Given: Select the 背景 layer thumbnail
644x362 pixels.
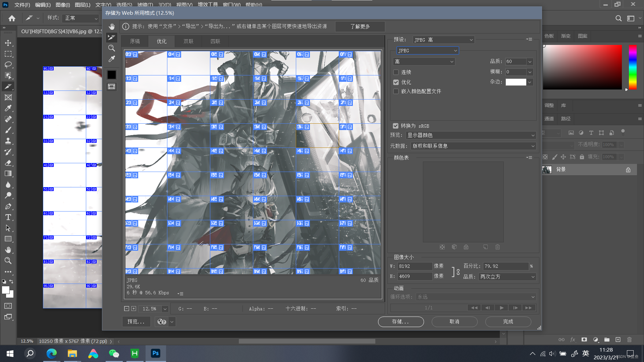Looking at the screenshot, I should pyautogui.click(x=547, y=170).
